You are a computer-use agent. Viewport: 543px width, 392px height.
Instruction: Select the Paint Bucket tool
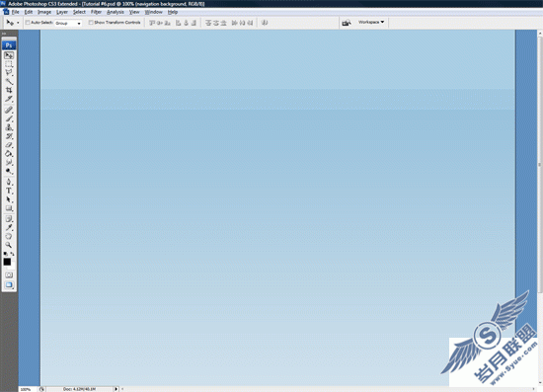(9, 153)
